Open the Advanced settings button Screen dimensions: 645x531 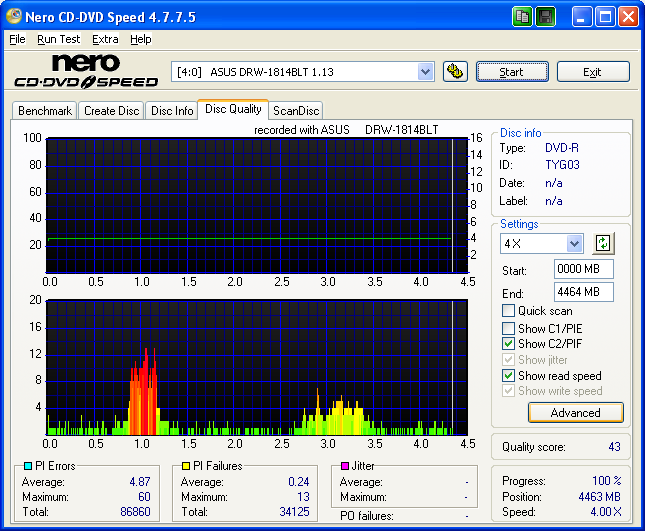point(576,413)
